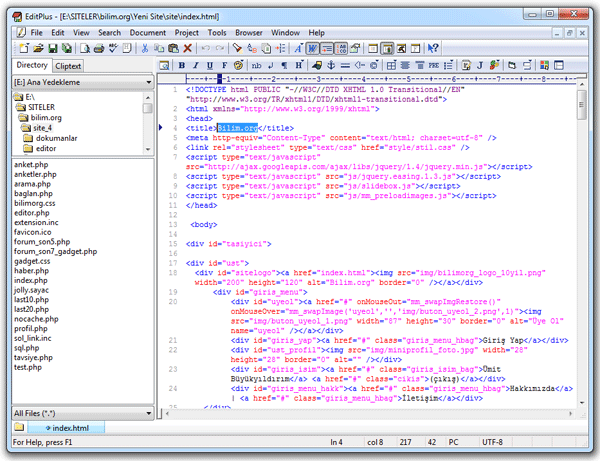Insert non-breaking space with nb icon

tap(256, 65)
